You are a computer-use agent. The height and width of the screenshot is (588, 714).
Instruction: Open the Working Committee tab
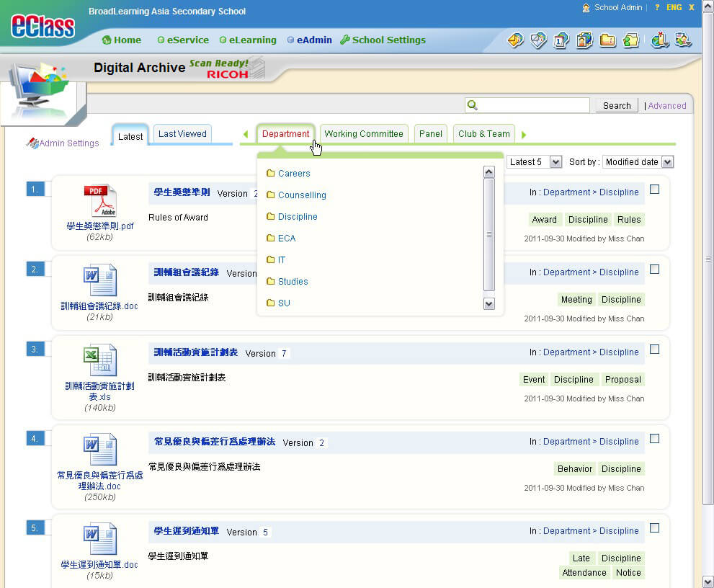point(363,134)
